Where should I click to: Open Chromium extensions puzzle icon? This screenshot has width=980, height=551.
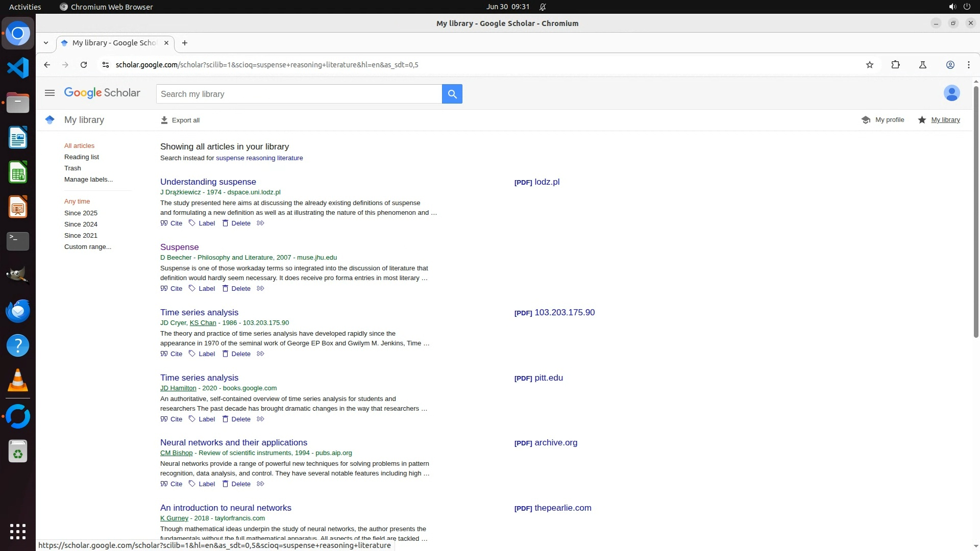coord(895,65)
